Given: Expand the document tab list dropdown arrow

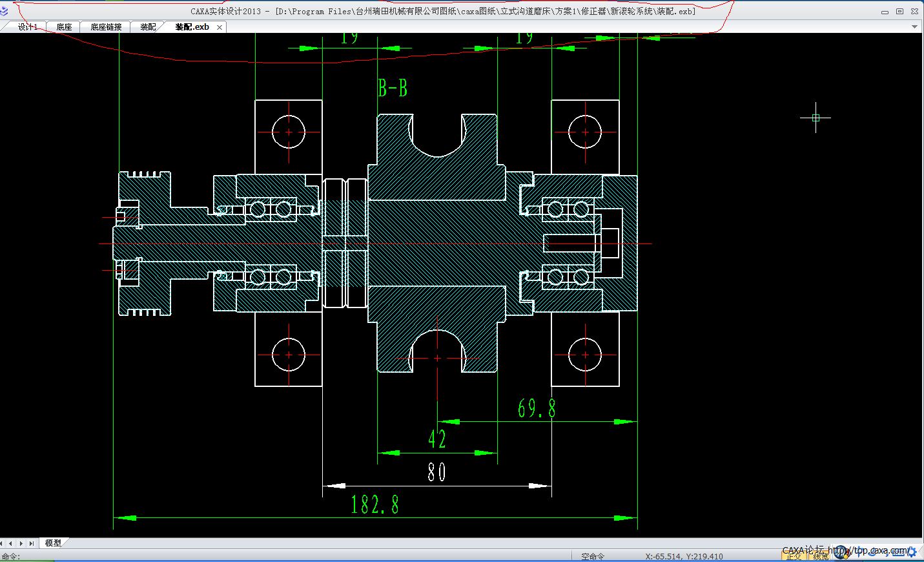Looking at the screenshot, I should [914, 27].
